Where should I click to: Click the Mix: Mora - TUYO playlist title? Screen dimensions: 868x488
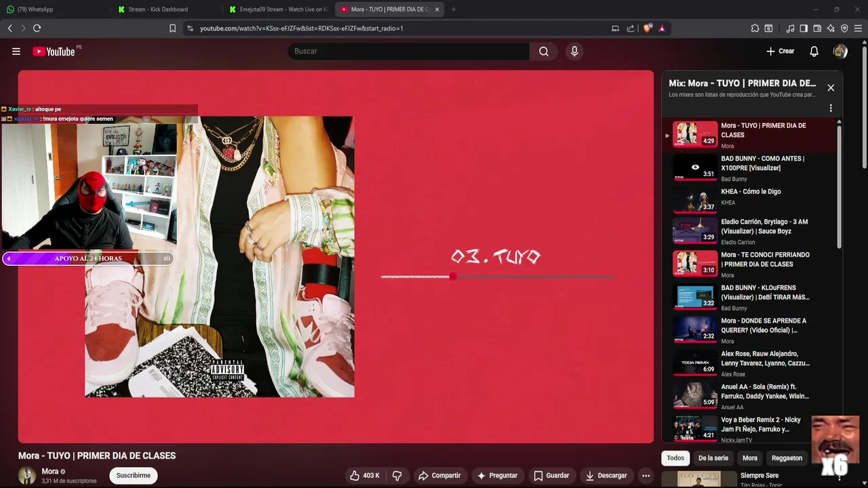[x=742, y=83]
